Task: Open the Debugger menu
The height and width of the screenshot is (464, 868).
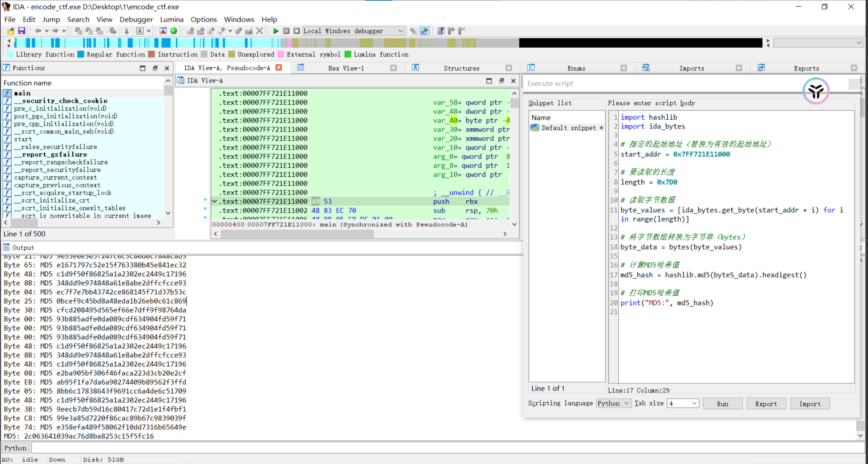Action: click(136, 19)
